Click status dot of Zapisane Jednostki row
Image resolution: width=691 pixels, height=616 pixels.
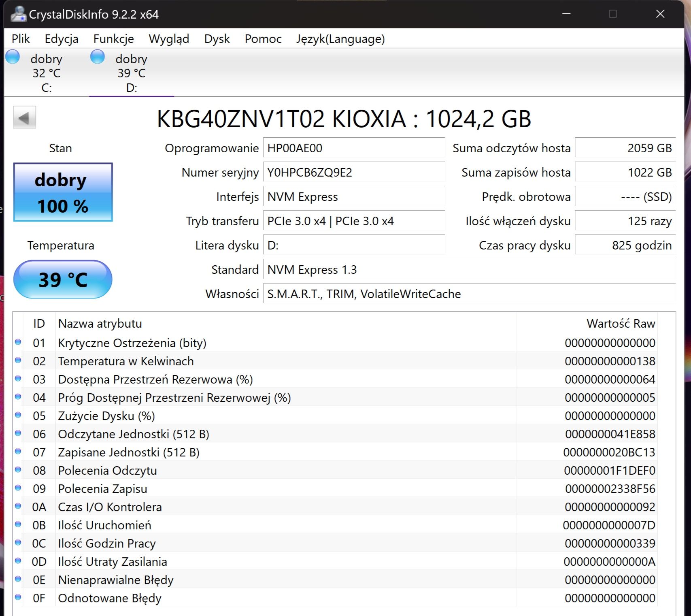[18, 452]
